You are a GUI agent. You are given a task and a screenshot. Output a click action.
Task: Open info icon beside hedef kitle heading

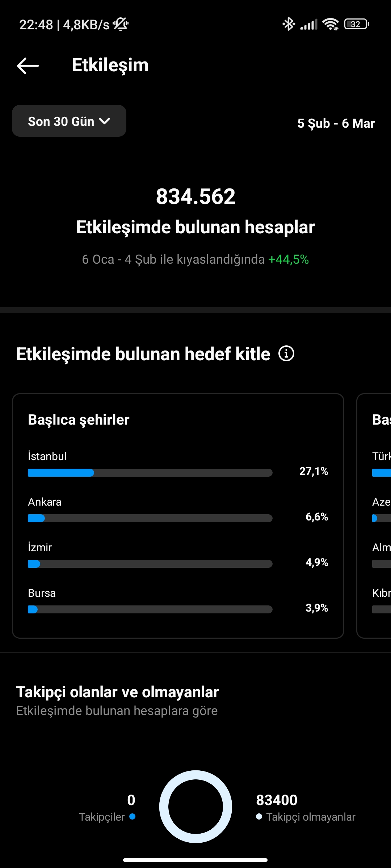click(286, 353)
